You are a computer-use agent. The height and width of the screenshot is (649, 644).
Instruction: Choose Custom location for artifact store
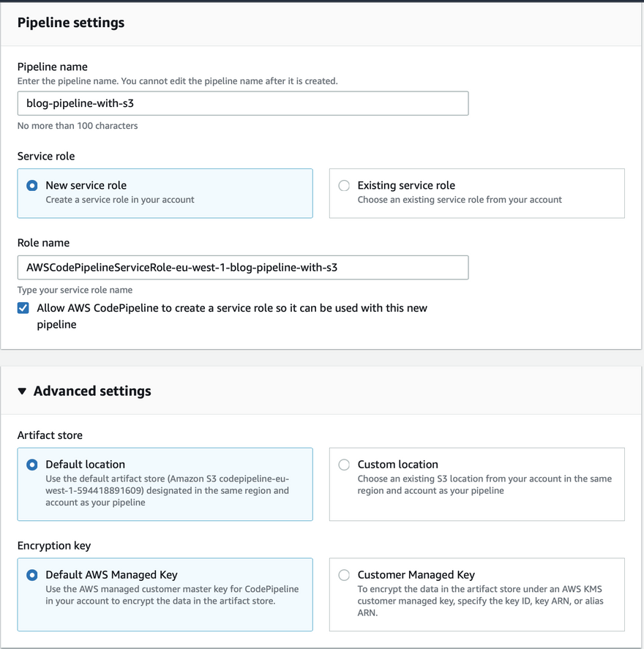344,465
